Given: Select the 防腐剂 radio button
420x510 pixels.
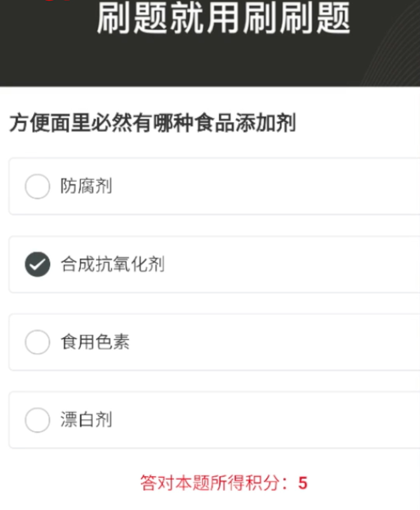Looking at the screenshot, I should pos(37,187).
